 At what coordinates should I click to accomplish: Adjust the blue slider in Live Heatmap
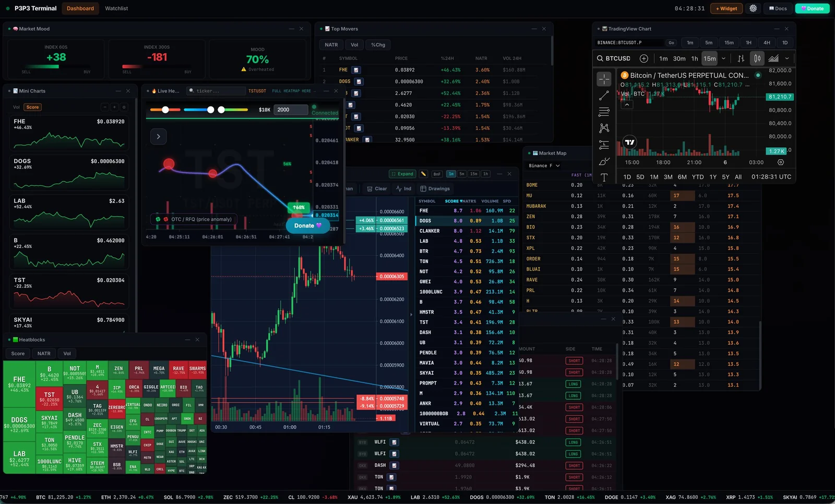[199, 110]
